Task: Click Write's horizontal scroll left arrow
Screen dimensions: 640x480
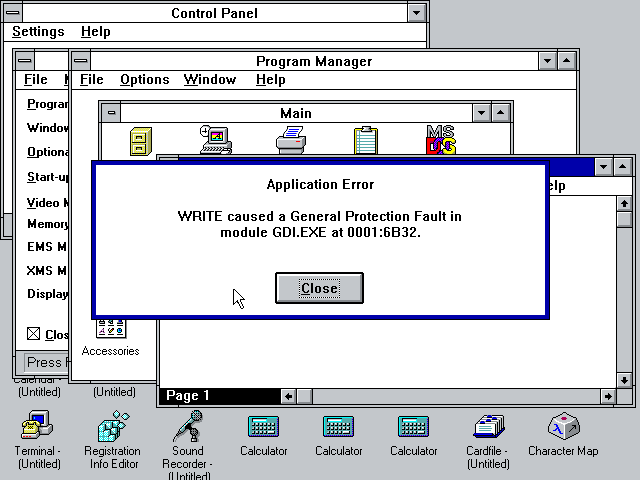Action: point(289,396)
